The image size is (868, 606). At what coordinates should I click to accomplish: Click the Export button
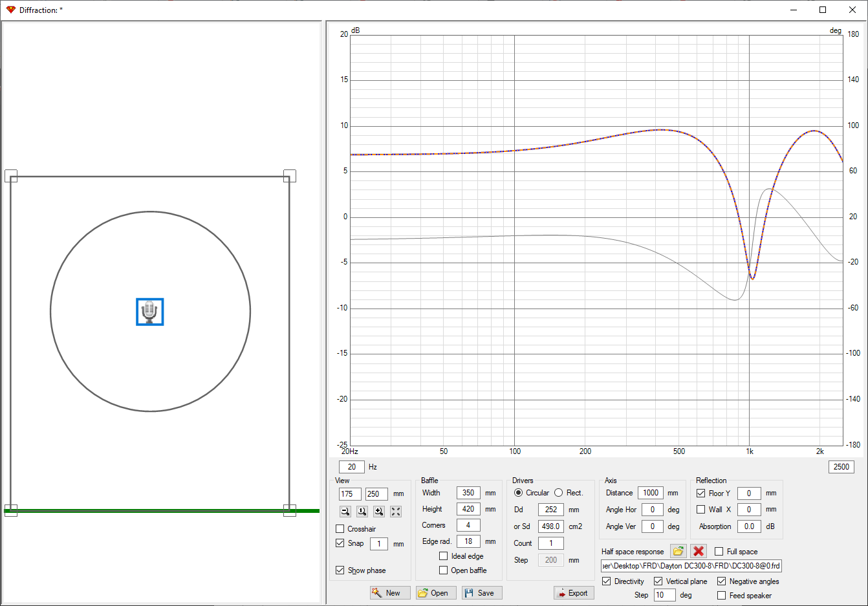coord(574,593)
